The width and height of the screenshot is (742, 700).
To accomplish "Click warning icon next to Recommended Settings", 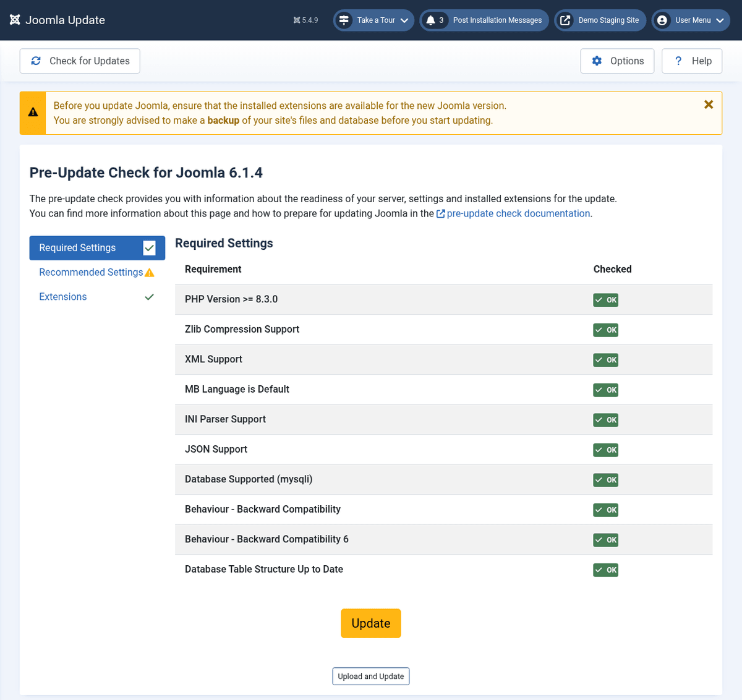I will coord(149,272).
